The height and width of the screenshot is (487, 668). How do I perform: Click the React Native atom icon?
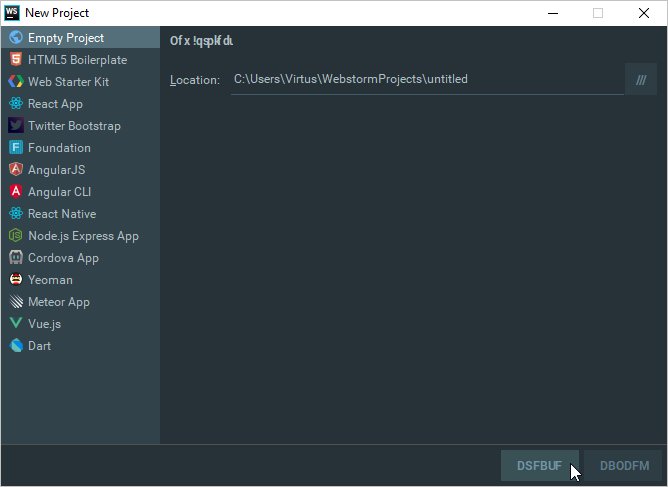[16, 213]
